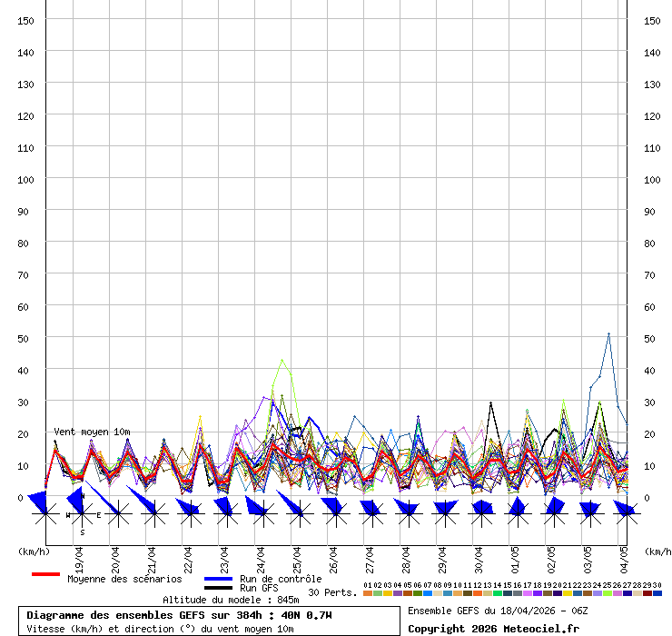The image size is (672, 636).
Task: Click the wind direction rose above 27/04
Action: (371, 514)
